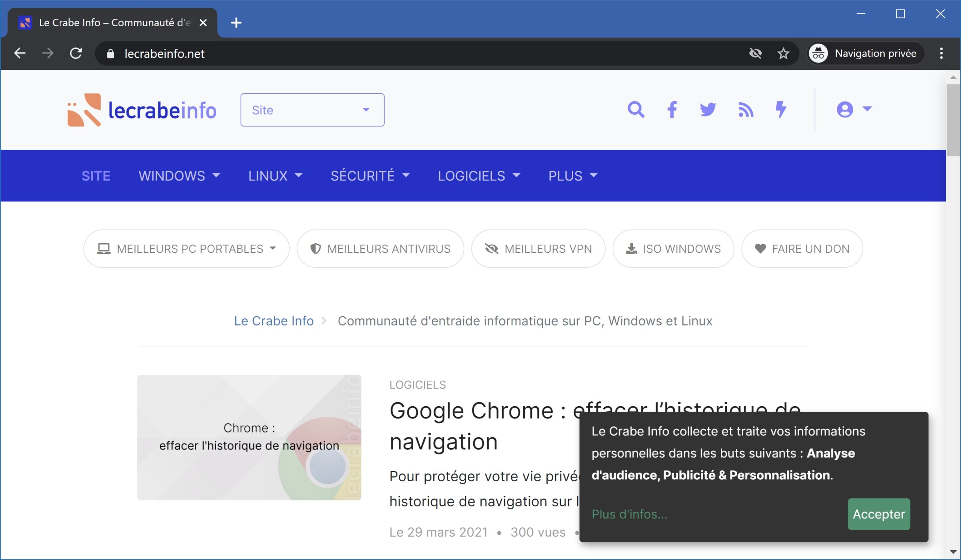The height and width of the screenshot is (560, 961).
Task: Click the lecrabeinfo logo
Action: pyautogui.click(x=142, y=110)
